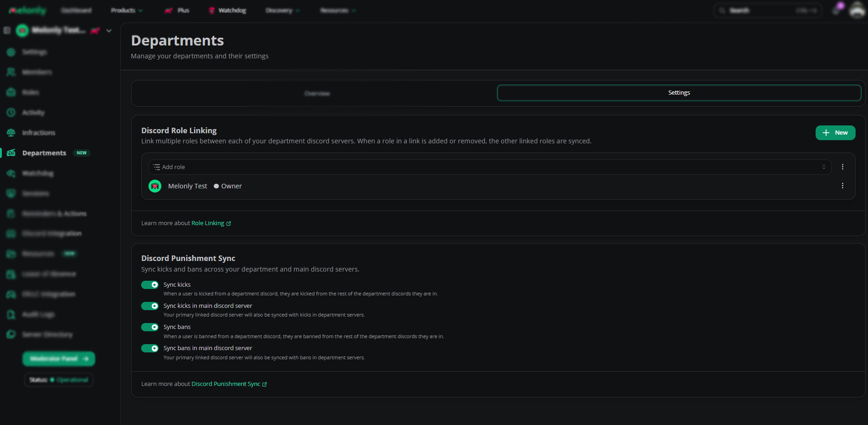Open the ERLC Integration controller icon
The height and width of the screenshot is (425, 868).
pos(11,294)
